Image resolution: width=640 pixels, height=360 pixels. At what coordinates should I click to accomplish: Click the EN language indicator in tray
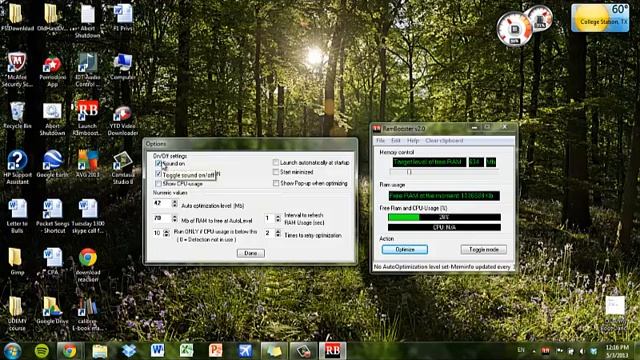click(521, 350)
